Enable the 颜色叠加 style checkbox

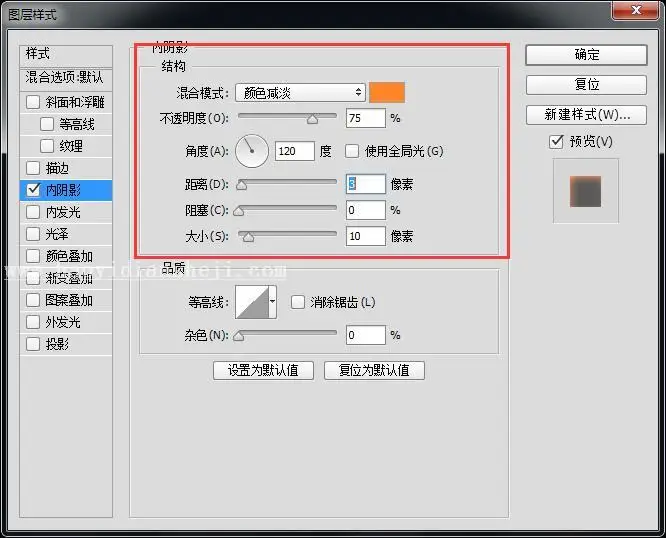(x=33, y=256)
